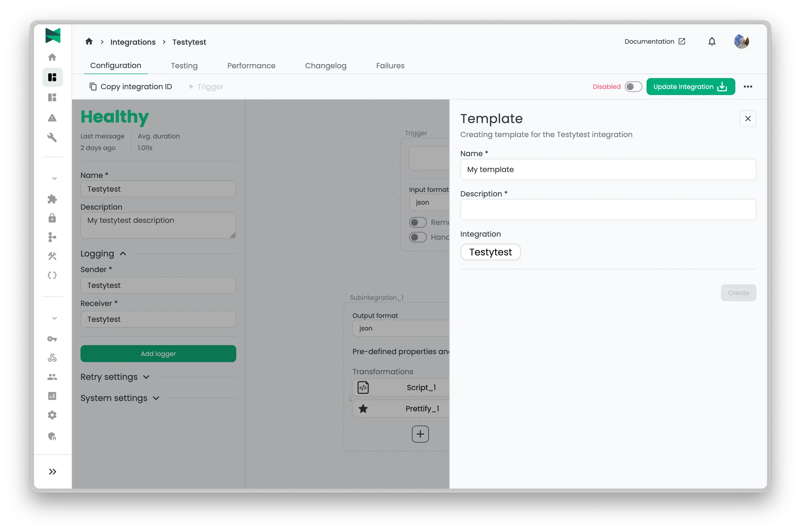Toggle the second switch under Input format

pyautogui.click(x=418, y=237)
